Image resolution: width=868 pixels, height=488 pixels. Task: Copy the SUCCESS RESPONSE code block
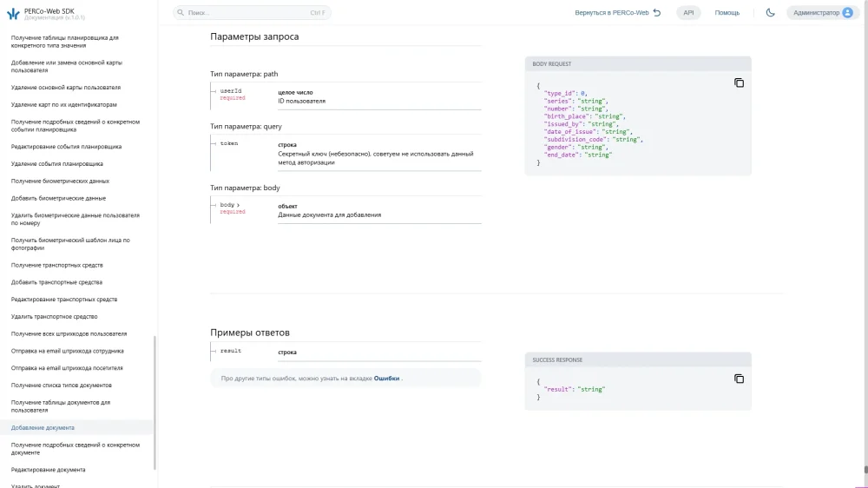point(739,379)
